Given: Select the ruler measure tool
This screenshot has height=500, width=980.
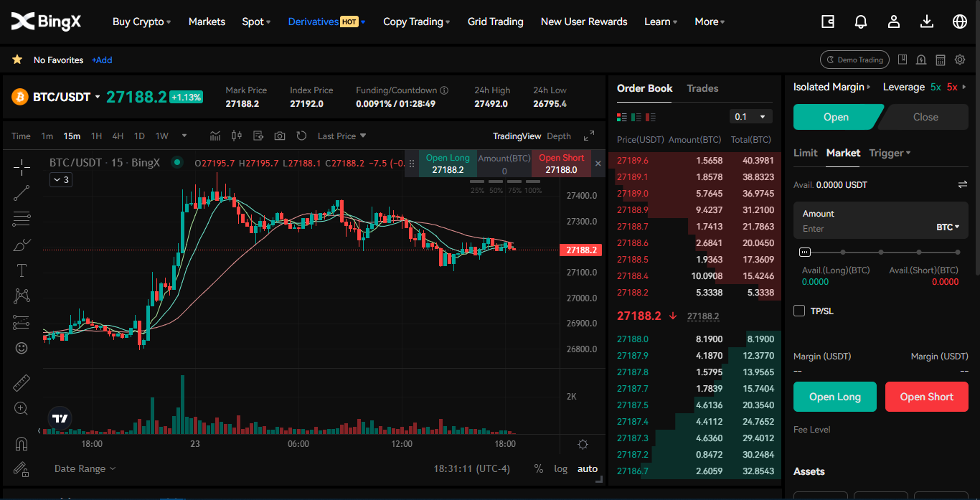Looking at the screenshot, I should 22,383.
